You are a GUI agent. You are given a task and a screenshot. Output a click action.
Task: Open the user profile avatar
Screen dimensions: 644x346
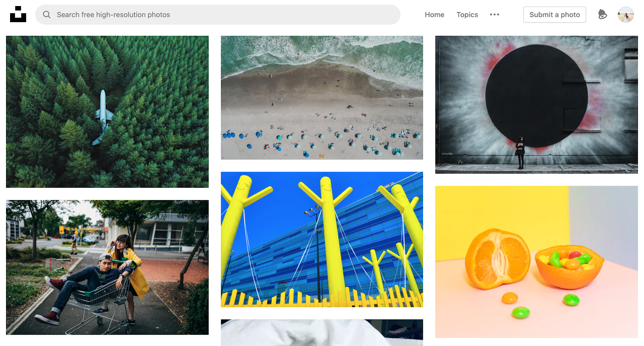[626, 15]
